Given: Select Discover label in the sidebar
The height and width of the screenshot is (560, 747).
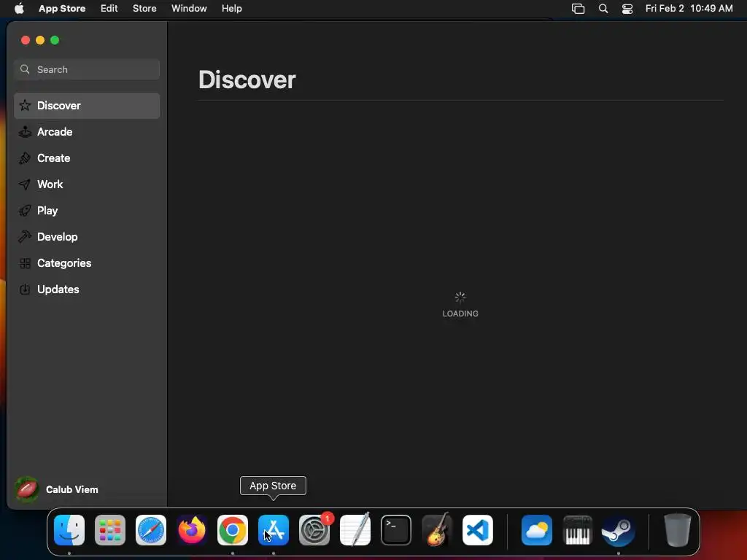Looking at the screenshot, I should 59,105.
